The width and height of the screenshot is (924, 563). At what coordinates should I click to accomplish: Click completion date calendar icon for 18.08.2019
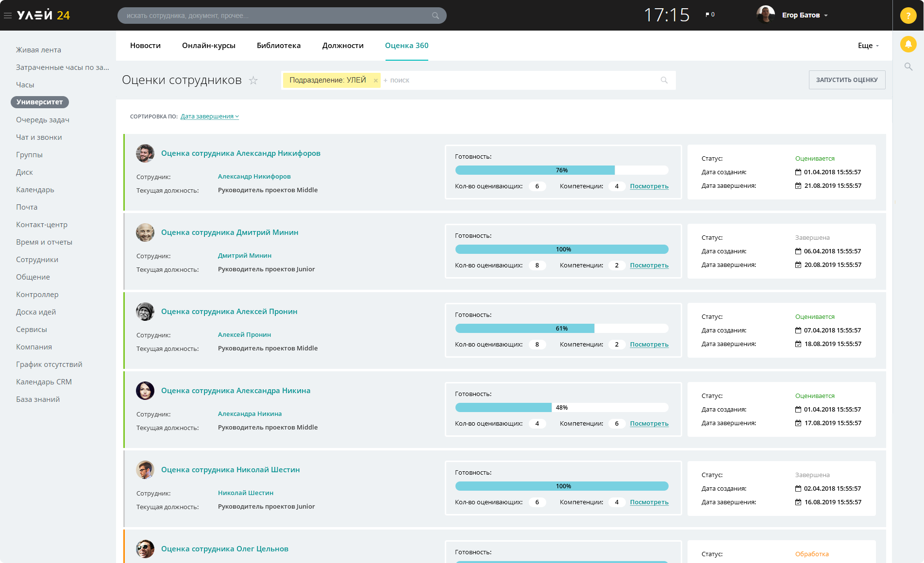tap(798, 344)
